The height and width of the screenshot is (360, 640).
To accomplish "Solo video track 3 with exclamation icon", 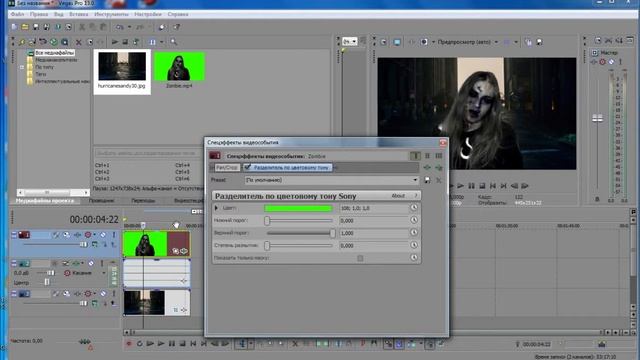I will (x=114, y=293).
